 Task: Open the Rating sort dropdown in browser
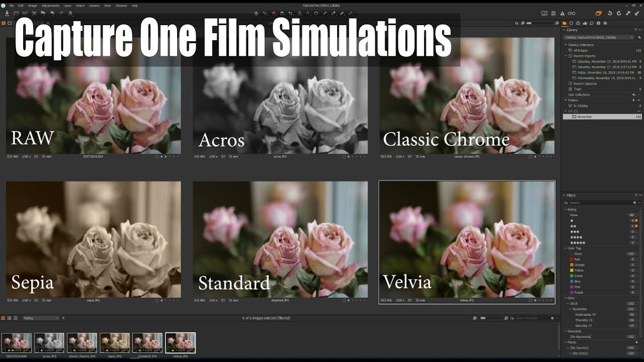(41, 318)
